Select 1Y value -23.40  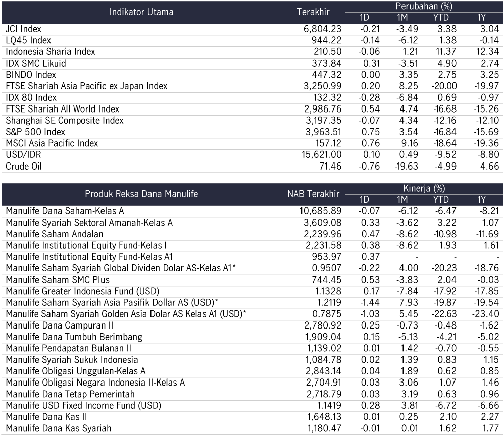[x=485, y=314]
